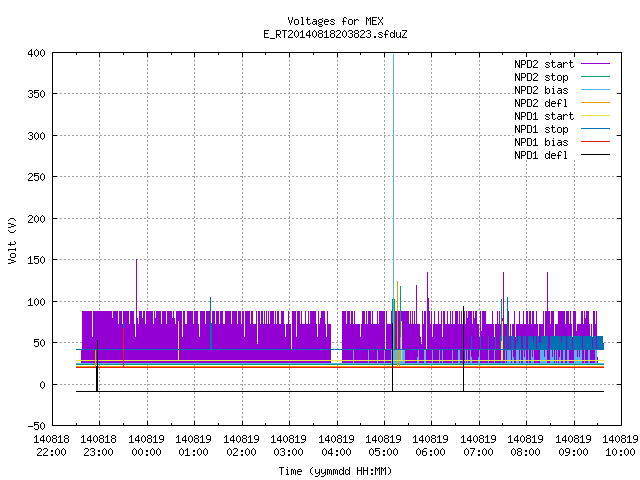Click the blue NPD1 stop legend line

pyautogui.click(x=596, y=129)
